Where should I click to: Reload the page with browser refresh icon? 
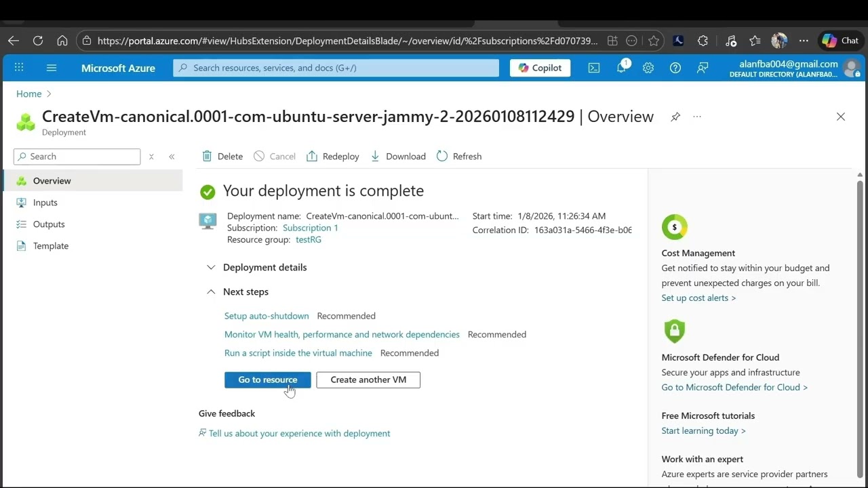point(38,41)
